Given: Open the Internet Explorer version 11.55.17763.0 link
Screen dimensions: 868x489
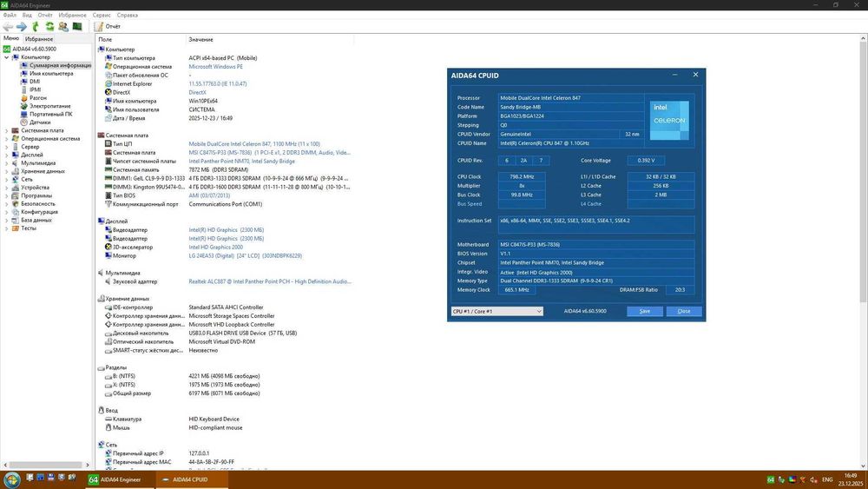Looking at the screenshot, I should click(218, 83).
